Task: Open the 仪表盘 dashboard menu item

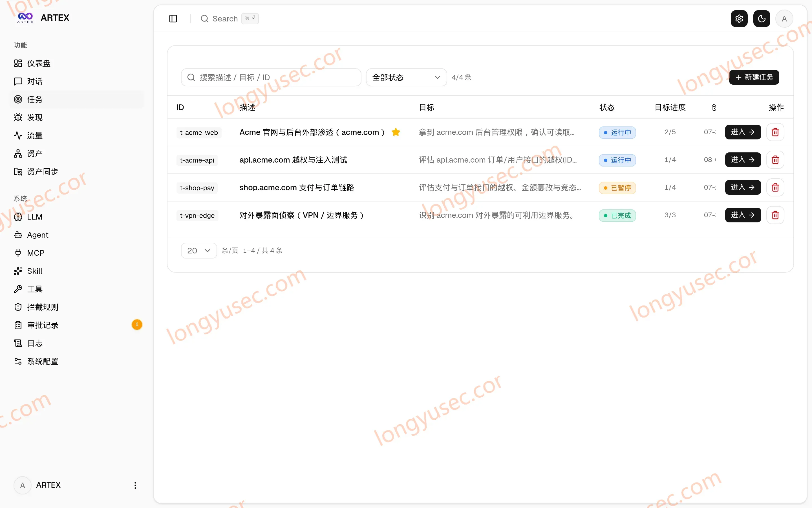Action: [76, 63]
